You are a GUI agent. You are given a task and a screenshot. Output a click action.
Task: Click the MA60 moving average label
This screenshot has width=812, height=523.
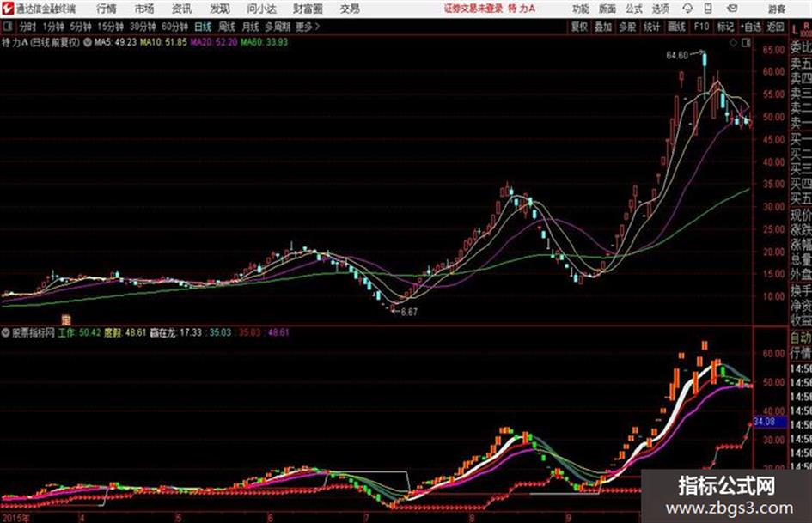pyautogui.click(x=264, y=42)
